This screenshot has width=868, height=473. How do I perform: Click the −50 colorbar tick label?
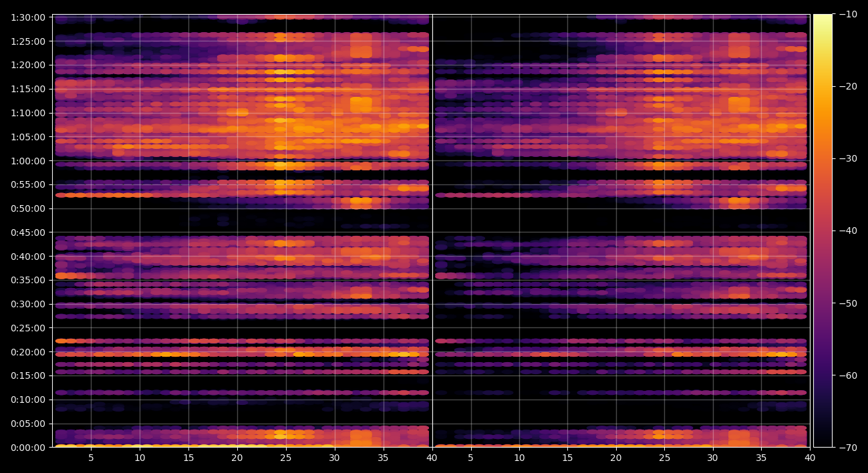[847, 303]
